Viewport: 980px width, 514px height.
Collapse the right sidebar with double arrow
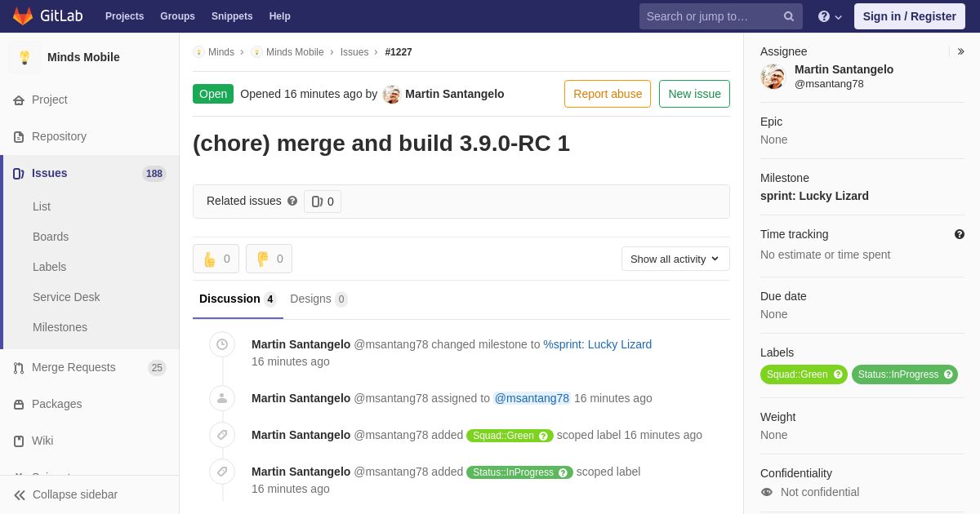coord(960,51)
